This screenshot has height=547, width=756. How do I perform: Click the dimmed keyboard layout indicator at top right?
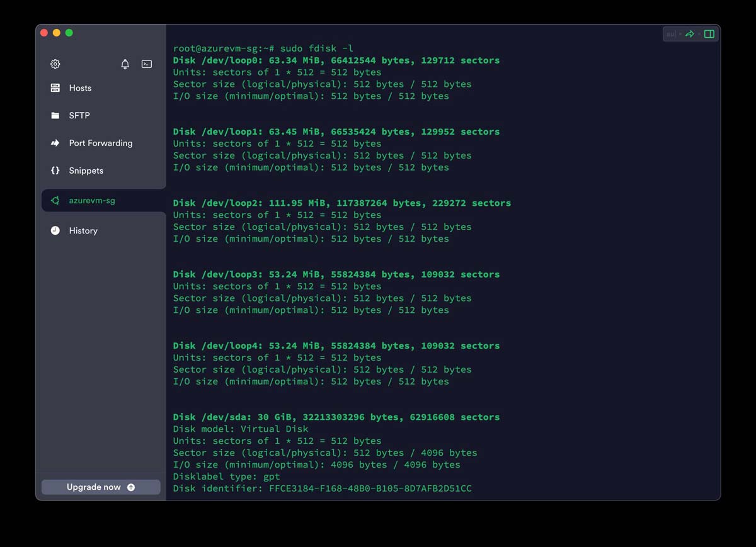672,34
